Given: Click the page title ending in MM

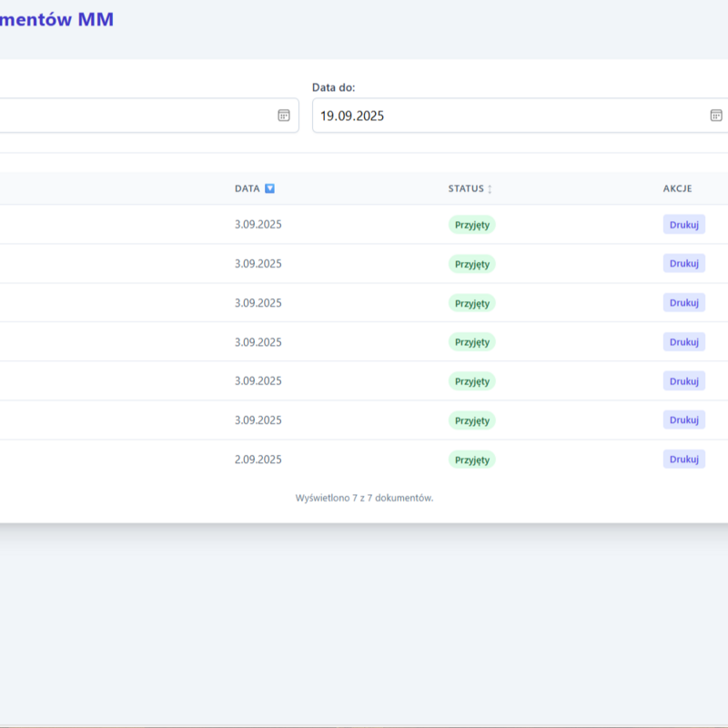Looking at the screenshot, I should (56, 19).
